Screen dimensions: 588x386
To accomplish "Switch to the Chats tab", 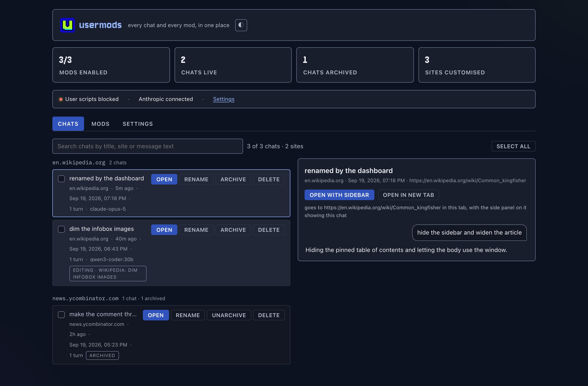I will coord(68,124).
